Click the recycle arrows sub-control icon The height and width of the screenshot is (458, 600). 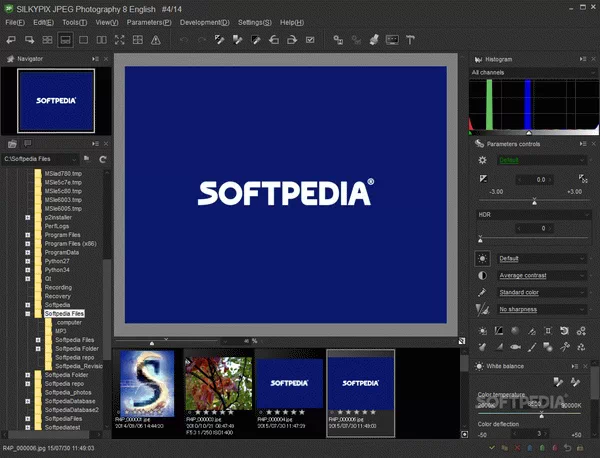point(581,347)
